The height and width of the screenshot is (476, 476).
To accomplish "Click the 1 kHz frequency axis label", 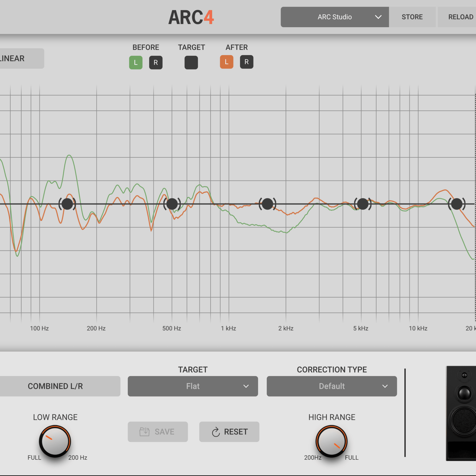I will coord(229,328).
